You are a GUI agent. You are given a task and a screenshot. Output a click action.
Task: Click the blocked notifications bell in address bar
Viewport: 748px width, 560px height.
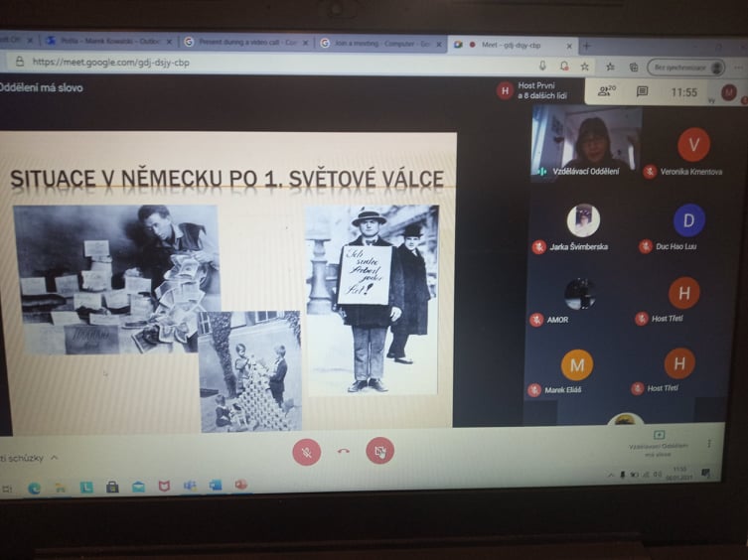564,66
